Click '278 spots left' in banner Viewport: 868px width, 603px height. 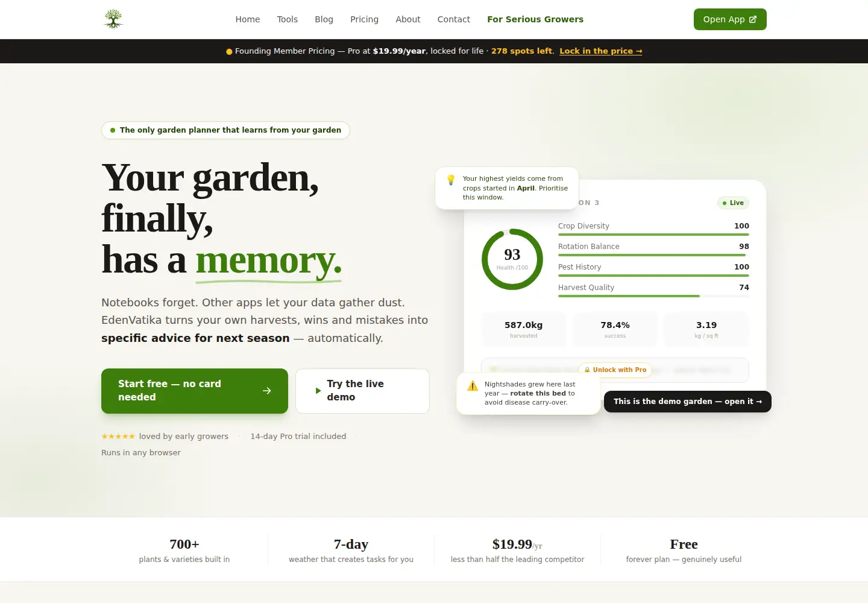(x=521, y=51)
